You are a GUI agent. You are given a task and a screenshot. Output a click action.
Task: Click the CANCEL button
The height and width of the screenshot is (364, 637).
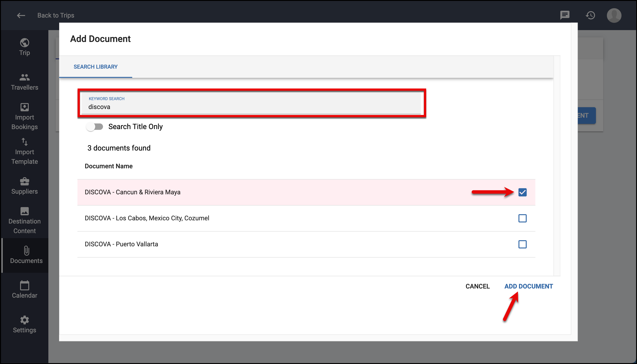click(478, 286)
